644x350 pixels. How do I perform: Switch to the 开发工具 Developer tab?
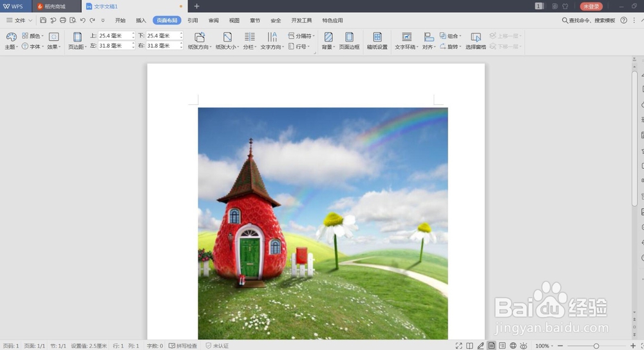(x=301, y=20)
